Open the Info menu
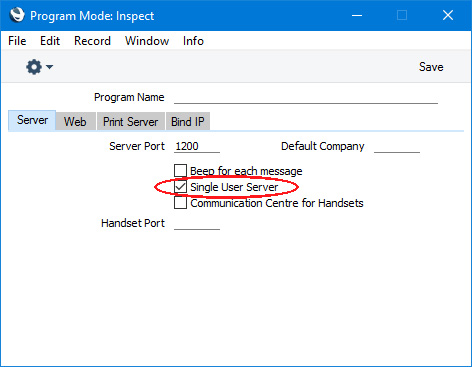The height and width of the screenshot is (367, 472). [193, 41]
